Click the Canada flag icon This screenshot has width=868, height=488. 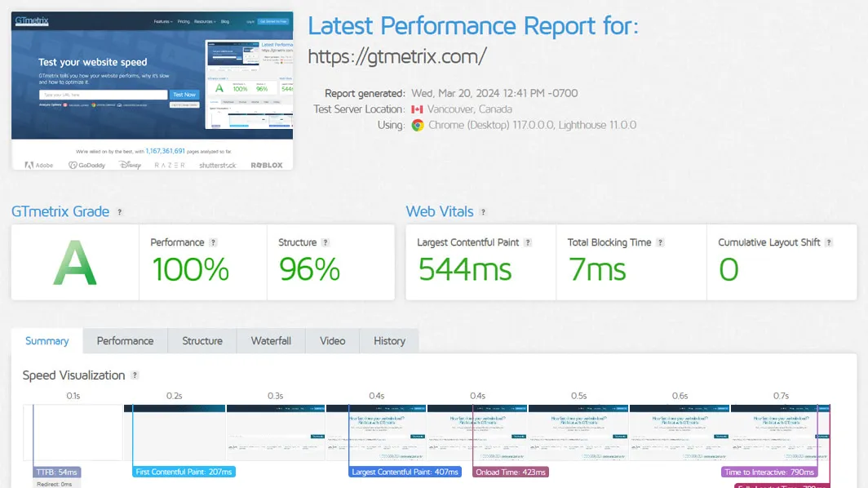click(417, 109)
